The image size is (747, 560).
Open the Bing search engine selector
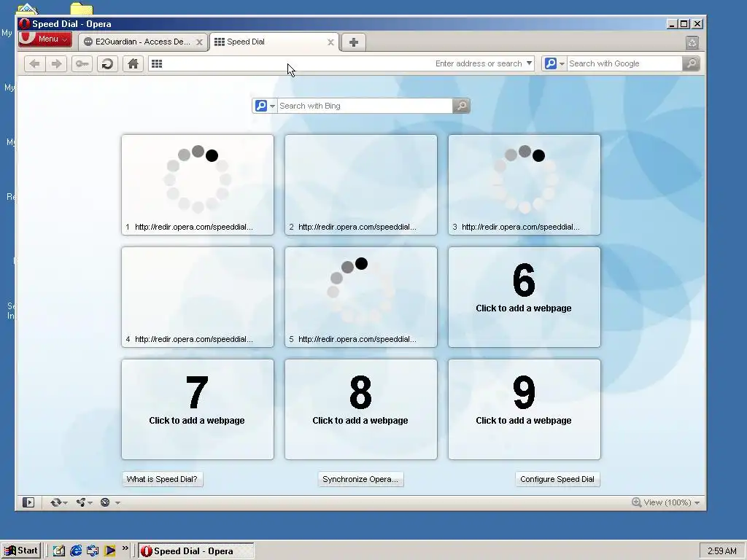(265, 106)
